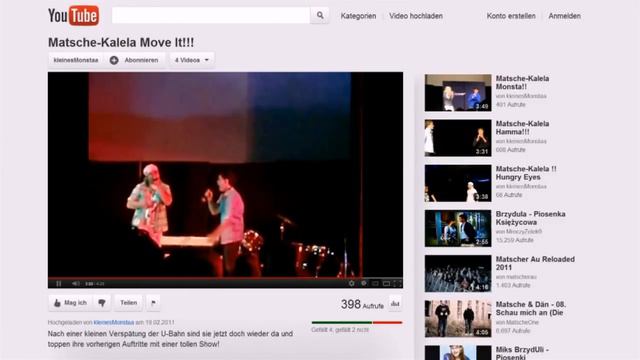The image size is (640, 360).
Task: Open the Matsche-Kalela Hamma!!! title link
Action: point(522,128)
